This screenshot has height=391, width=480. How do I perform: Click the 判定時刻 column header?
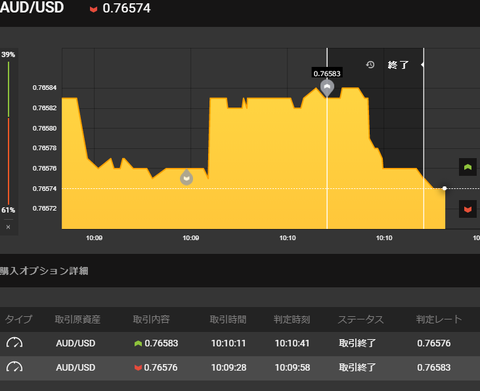292,319
